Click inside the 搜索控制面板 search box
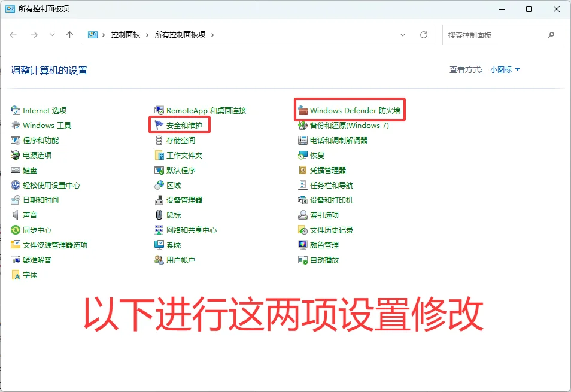Image resolution: width=571 pixels, height=392 pixels. coord(497,35)
